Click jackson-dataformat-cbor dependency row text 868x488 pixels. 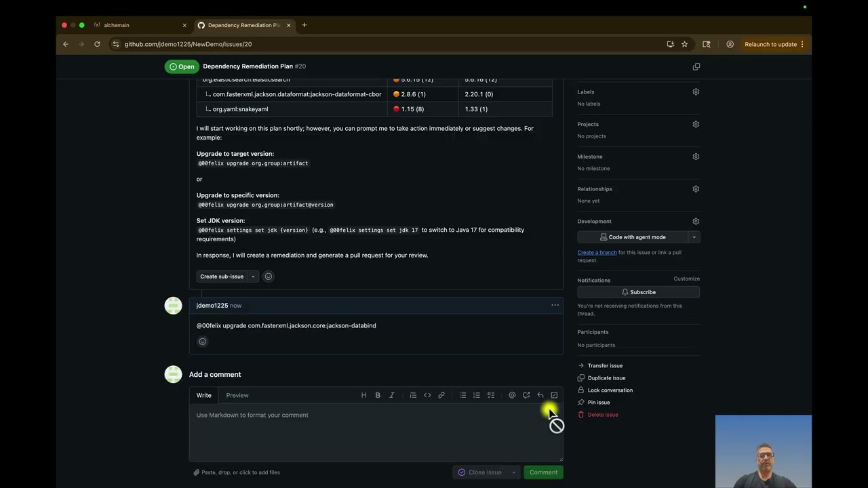(x=297, y=94)
